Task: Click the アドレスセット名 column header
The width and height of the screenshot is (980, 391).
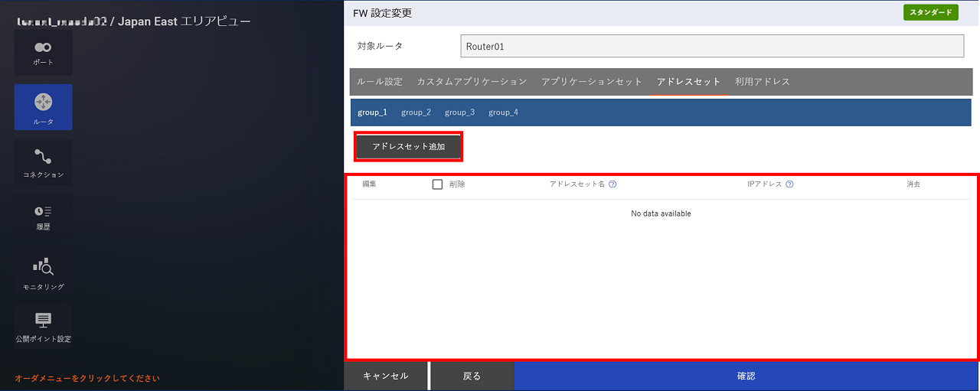Action: [x=577, y=184]
